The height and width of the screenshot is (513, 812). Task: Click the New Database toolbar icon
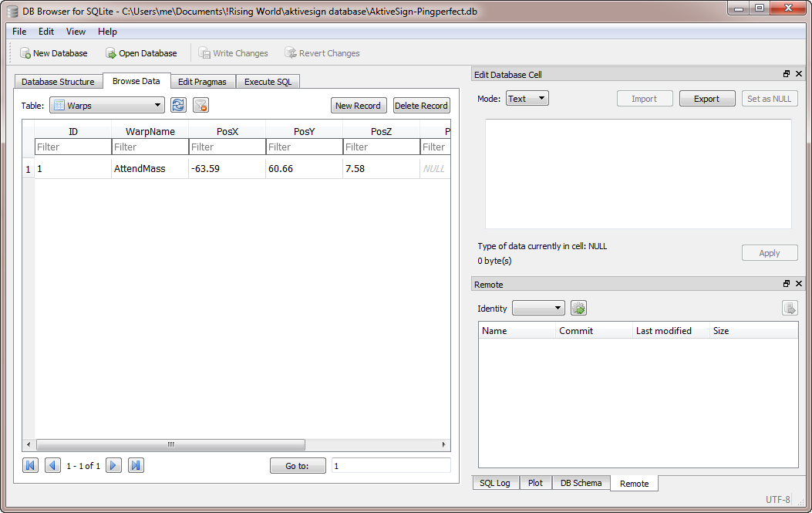coord(25,53)
